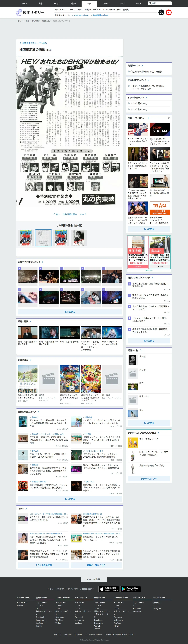The width and height of the screenshot is (188, 644).
Task: Click さらに過去の記事 button
Action: tap(43, 565)
